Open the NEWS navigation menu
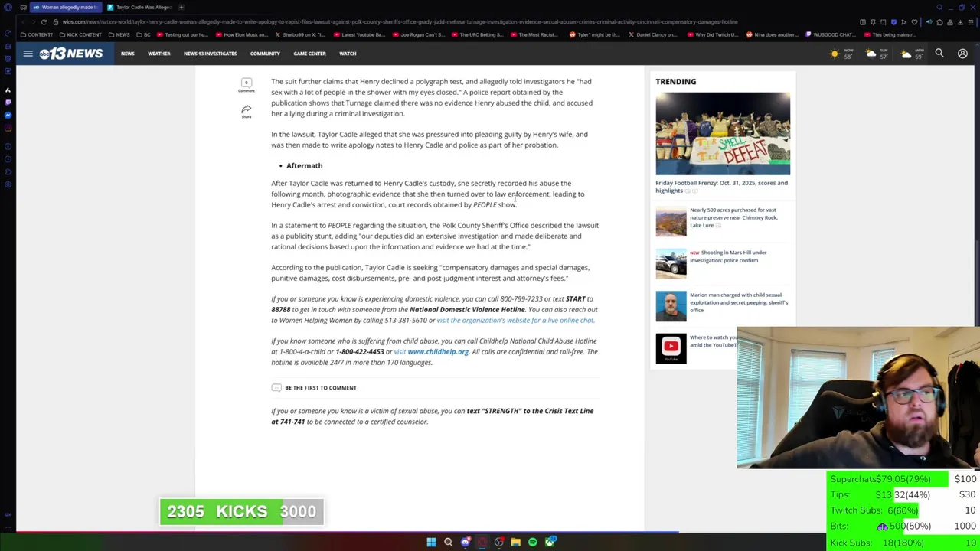This screenshot has height=551, width=980. [x=127, y=54]
